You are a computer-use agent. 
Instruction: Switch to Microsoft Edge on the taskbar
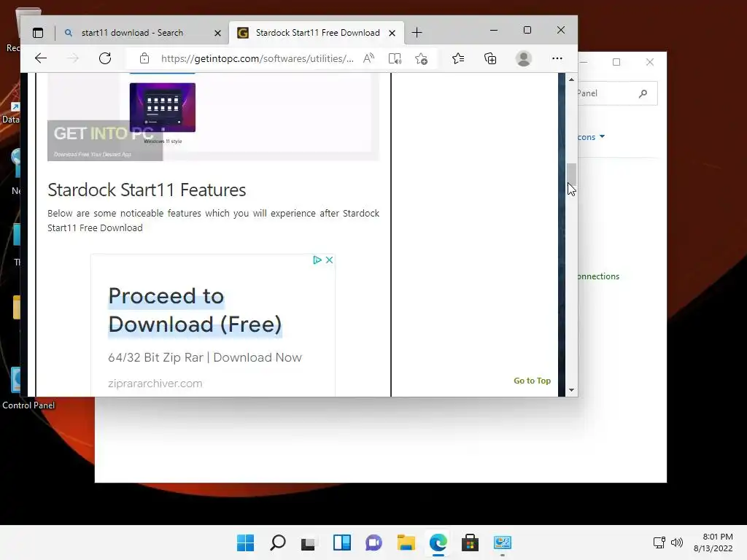click(x=438, y=542)
